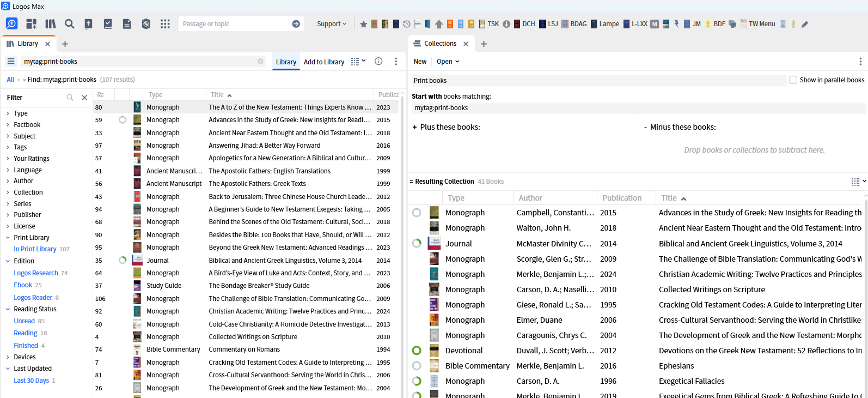The image size is (868, 398).
Task: Add a new tab beside Collections
Action: [x=484, y=44]
